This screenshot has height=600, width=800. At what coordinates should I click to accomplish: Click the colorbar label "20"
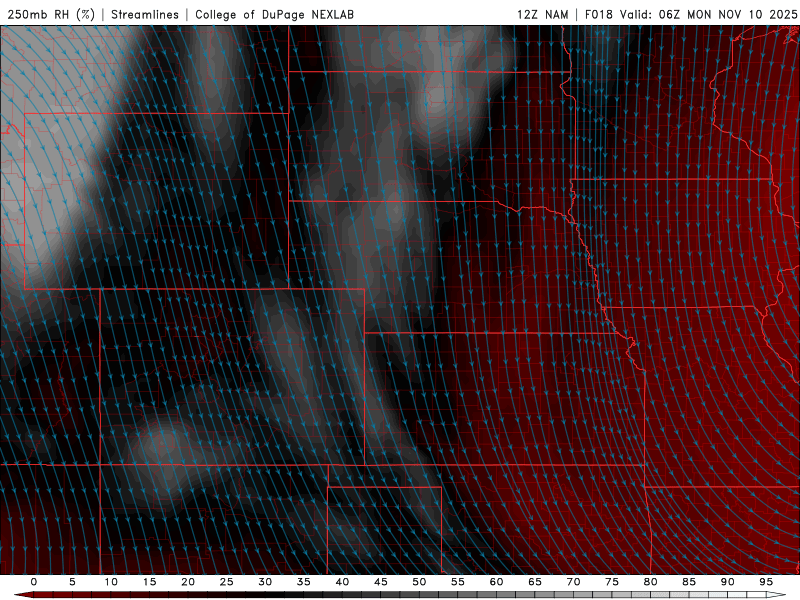tap(188, 582)
